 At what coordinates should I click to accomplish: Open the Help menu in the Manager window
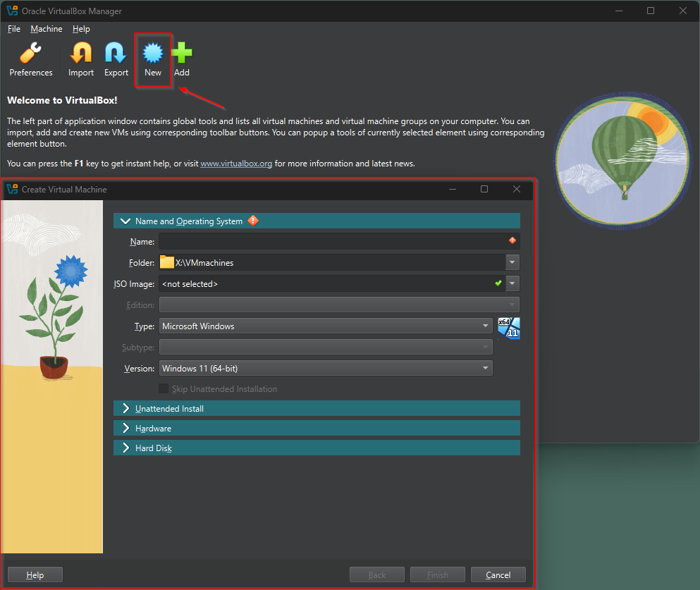(81, 29)
